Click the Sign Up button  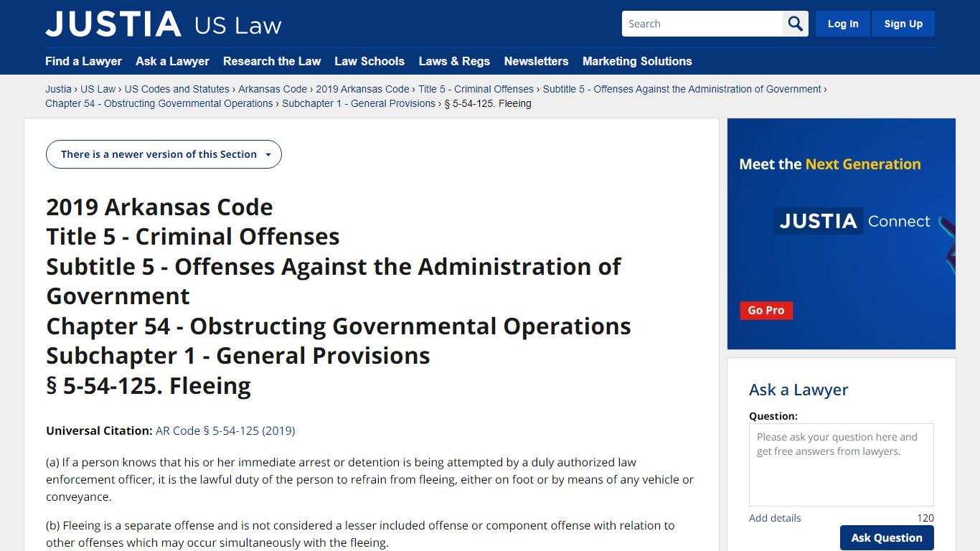click(903, 24)
